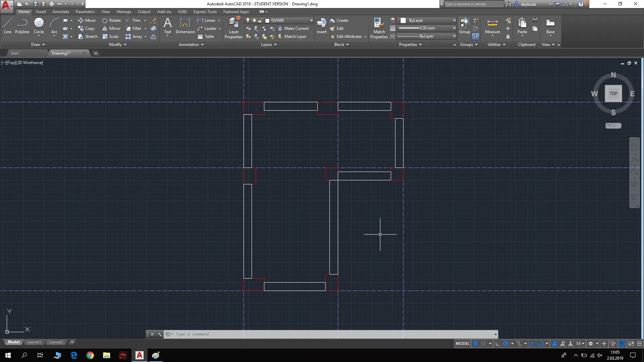Expand the Draw panel
644x362 pixels.
coord(38,45)
